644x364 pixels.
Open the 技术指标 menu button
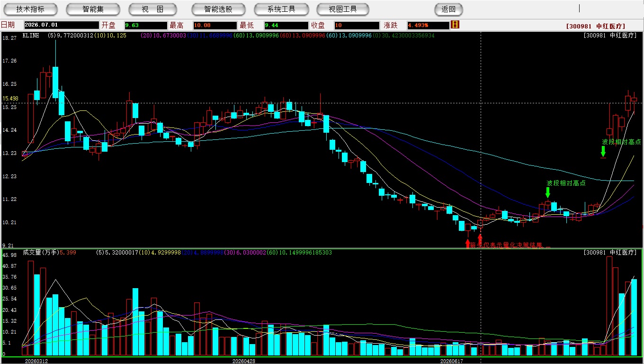[30, 9]
